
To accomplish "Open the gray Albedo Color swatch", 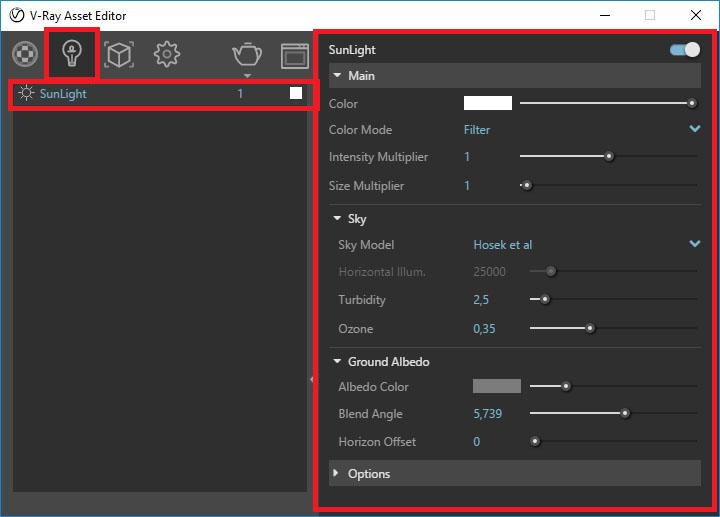I will [497, 386].
